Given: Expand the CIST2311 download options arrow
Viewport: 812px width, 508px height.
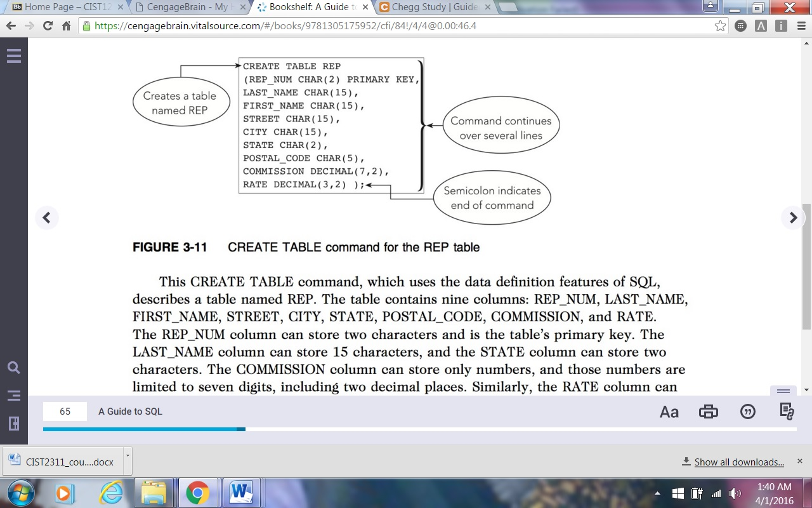Looking at the screenshot, I should [x=128, y=456].
